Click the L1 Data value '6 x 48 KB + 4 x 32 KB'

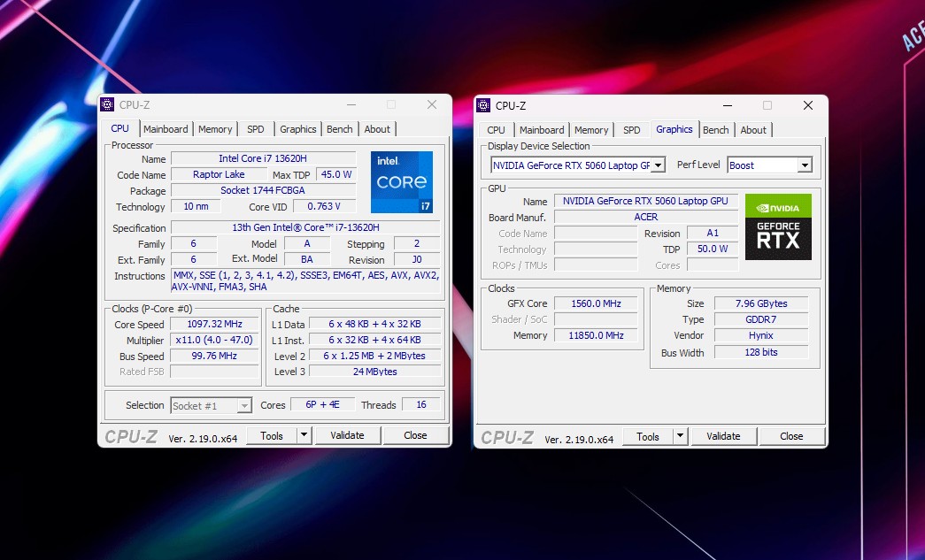point(375,324)
